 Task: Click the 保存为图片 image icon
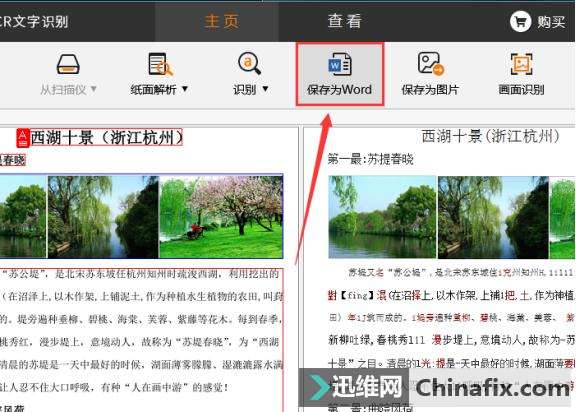point(431,64)
